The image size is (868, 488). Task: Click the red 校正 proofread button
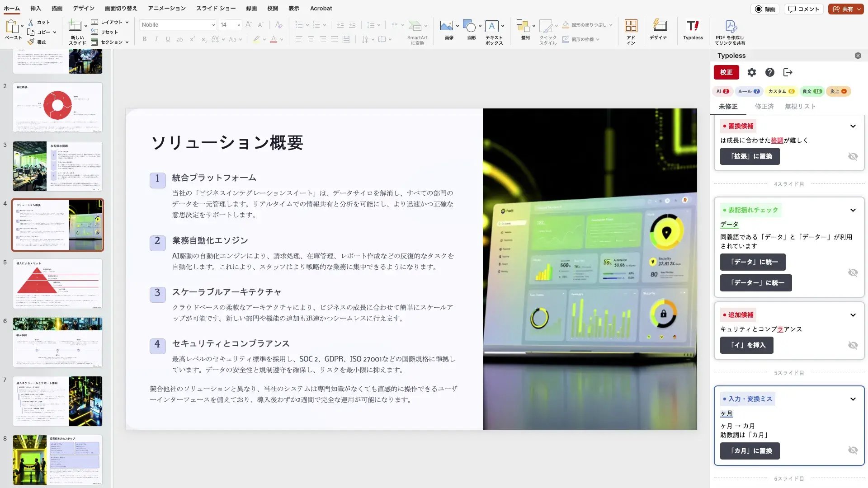pos(726,72)
